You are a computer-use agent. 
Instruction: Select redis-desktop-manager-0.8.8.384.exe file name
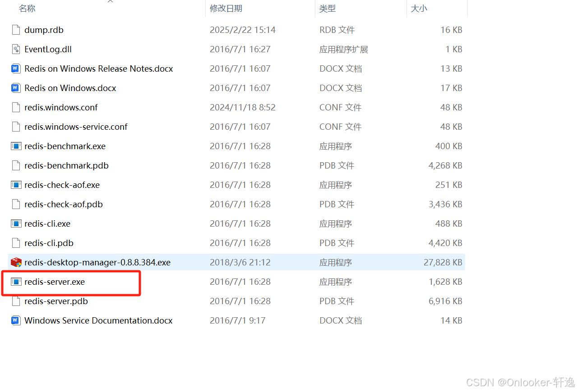coord(97,263)
